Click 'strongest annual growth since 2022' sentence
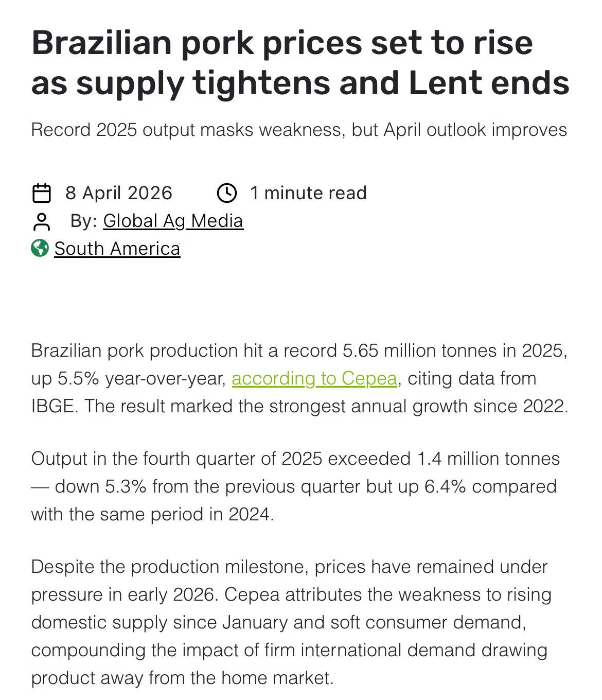The height and width of the screenshot is (700, 602). [x=419, y=406]
